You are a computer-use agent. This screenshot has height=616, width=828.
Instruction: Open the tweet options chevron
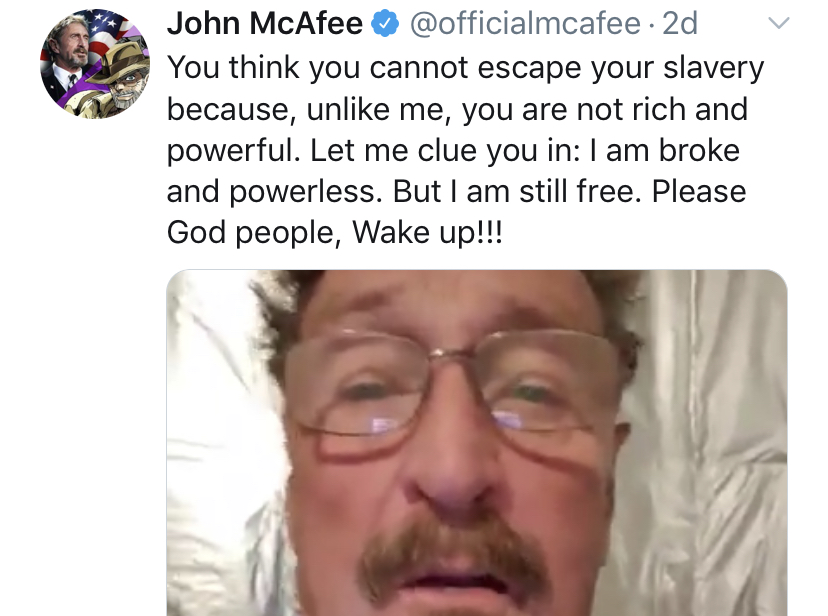(778, 23)
